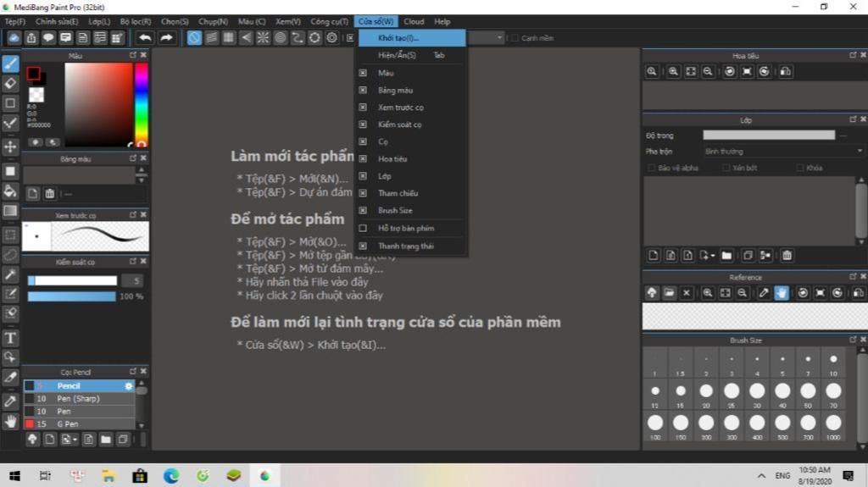Click the Undo arrow in toolbar
Viewport: 868px width, 487px height.
coord(145,38)
